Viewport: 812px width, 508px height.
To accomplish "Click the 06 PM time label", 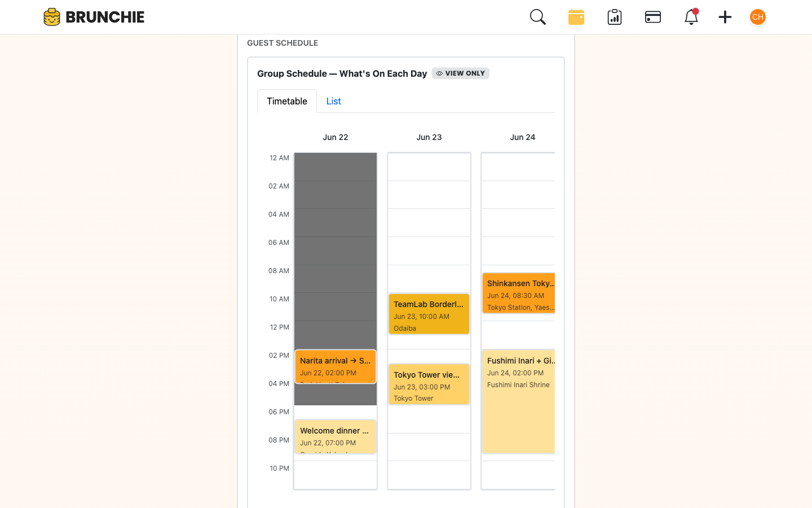I will [x=279, y=412].
